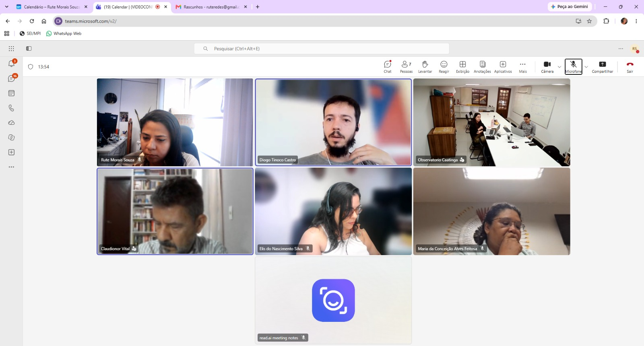Toggle the Câmera on or off
The width and height of the screenshot is (644, 346).
(x=547, y=67)
